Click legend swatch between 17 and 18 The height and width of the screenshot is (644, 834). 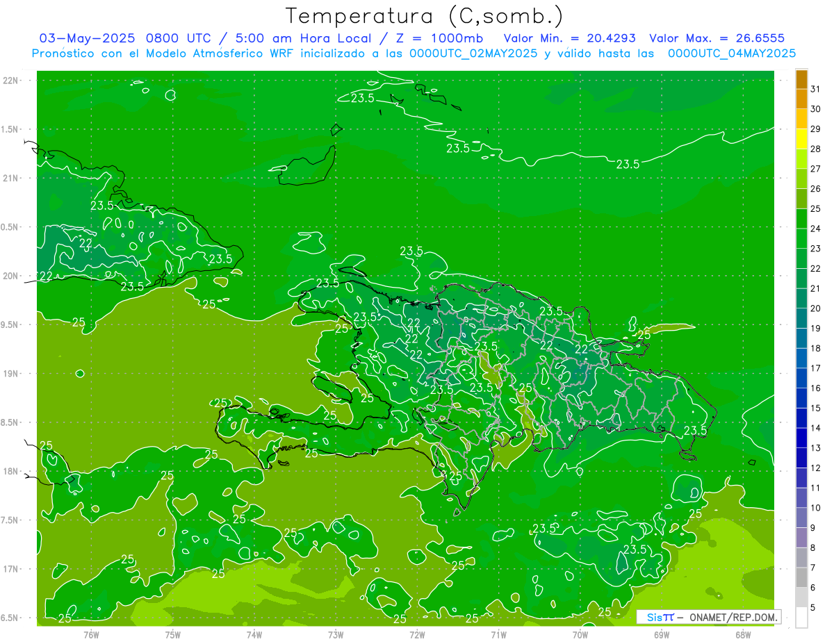pyautogui.click(x=802, y=358)
